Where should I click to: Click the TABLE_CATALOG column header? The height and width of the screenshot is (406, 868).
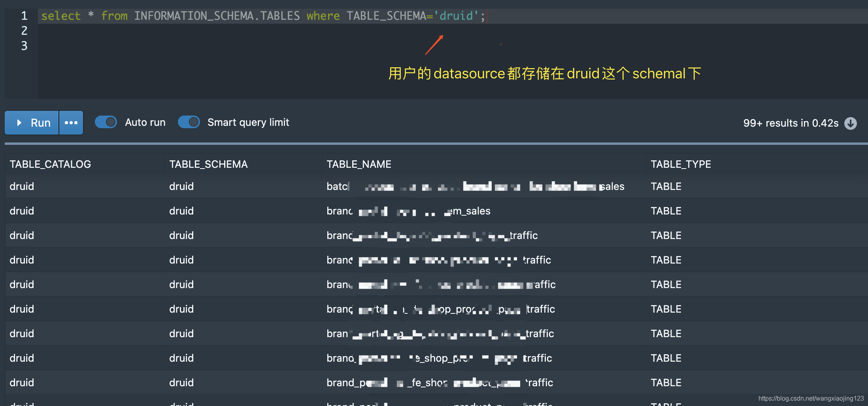(x=51, y=164)
